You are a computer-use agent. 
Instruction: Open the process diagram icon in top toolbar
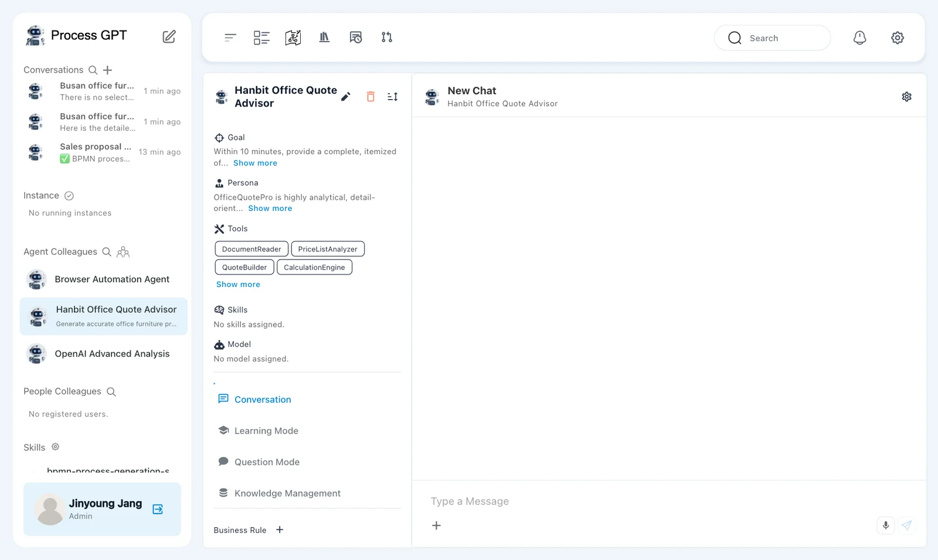point(293,37)
